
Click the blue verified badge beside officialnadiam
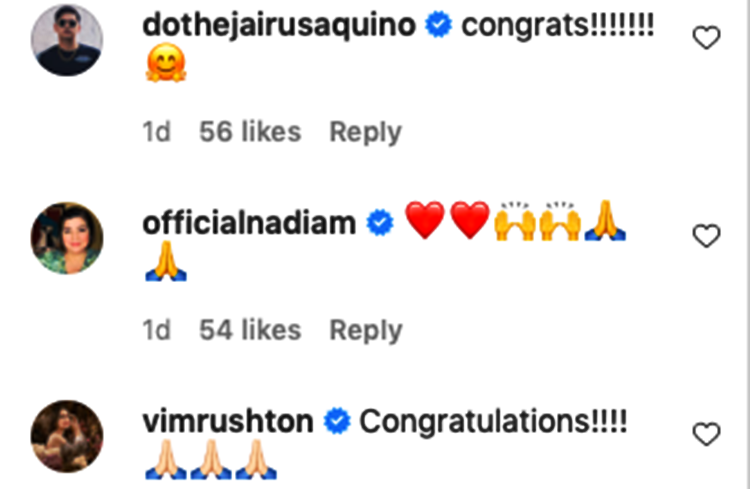point(380,223)
